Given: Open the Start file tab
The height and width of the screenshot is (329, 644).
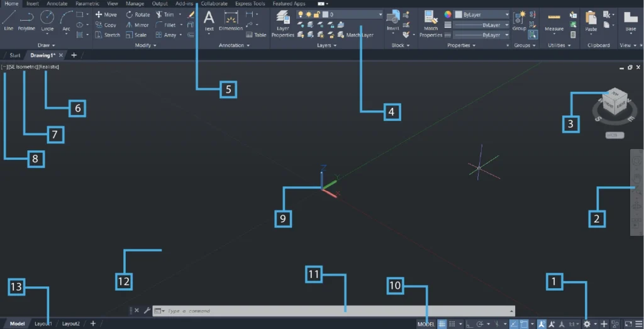Looking at the screenshot, I should (x=15, y=55).
